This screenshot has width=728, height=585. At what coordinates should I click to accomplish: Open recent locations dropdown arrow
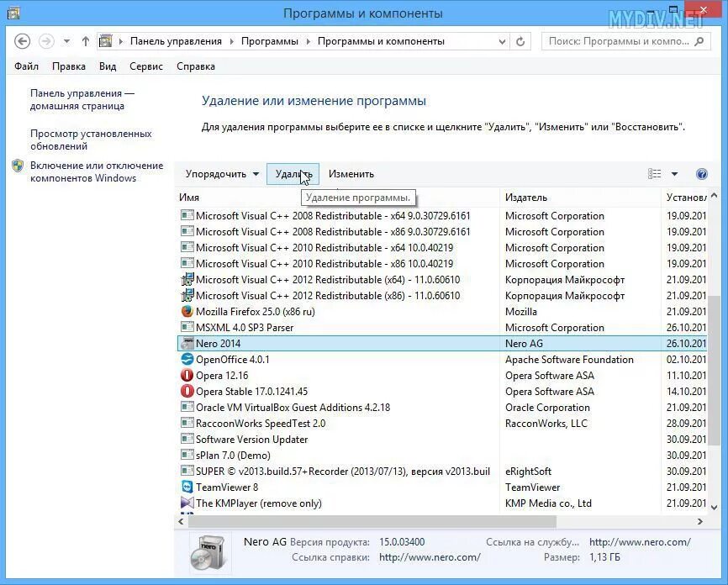coord(67,41)
